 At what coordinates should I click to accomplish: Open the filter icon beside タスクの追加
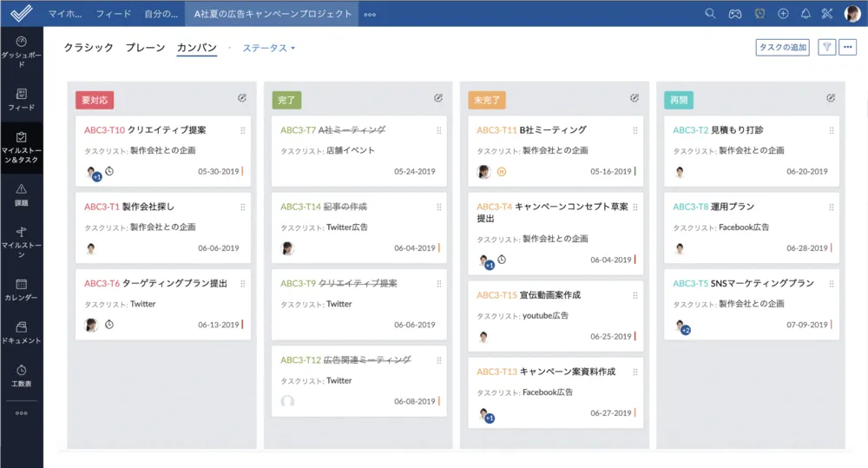coord(826,48)
